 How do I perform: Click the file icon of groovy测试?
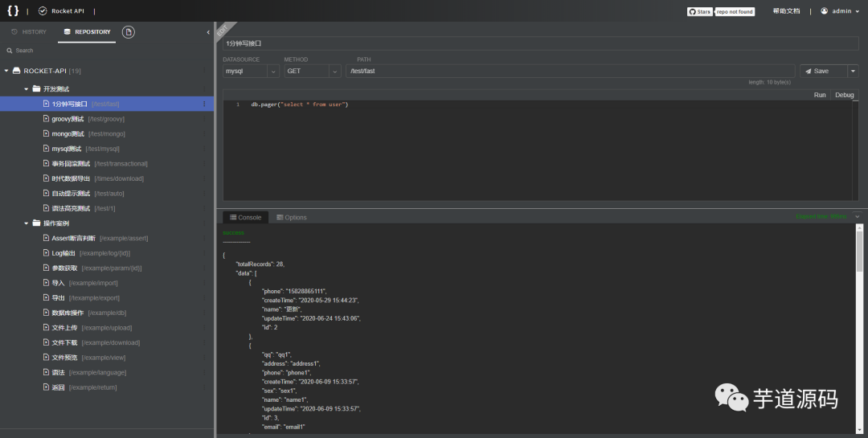click(47, 118)
